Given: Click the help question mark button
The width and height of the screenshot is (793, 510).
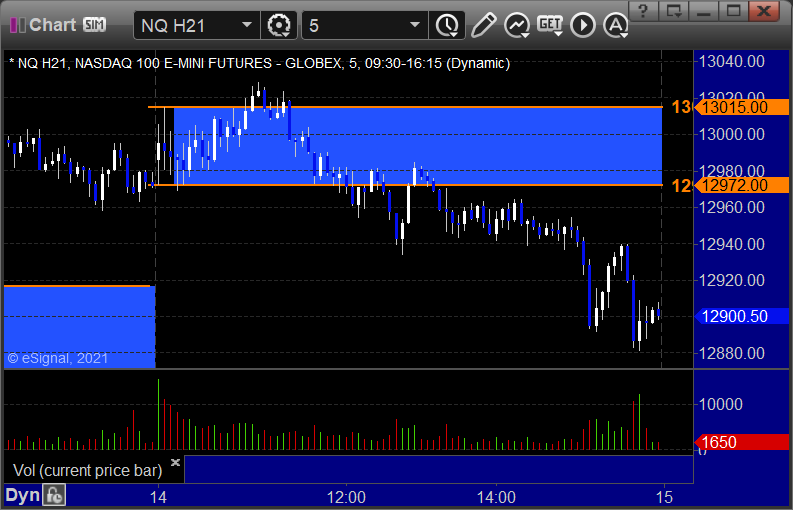Looking at the screenshot, I should 643,11.
